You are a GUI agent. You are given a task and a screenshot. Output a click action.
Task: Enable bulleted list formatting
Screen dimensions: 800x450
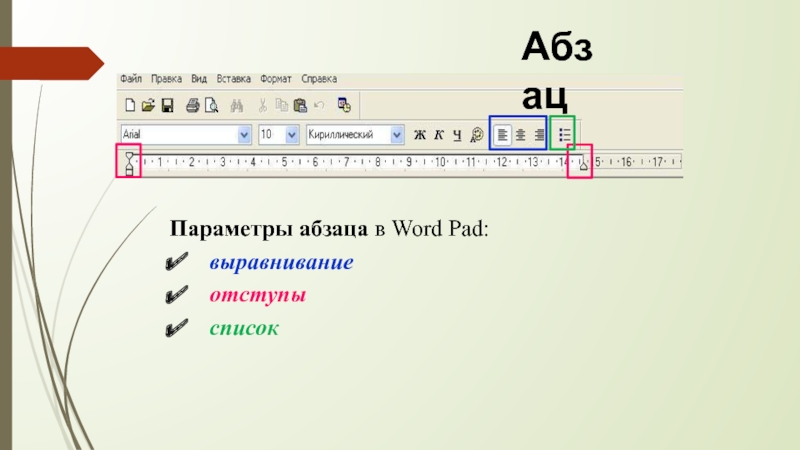pyautogui.click(x=564, y=134)
